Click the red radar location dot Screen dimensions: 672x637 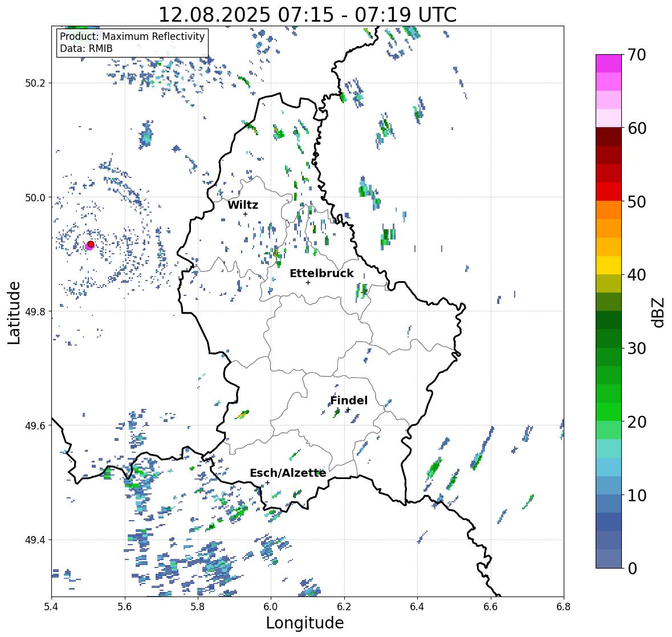[x=91, y=244]
